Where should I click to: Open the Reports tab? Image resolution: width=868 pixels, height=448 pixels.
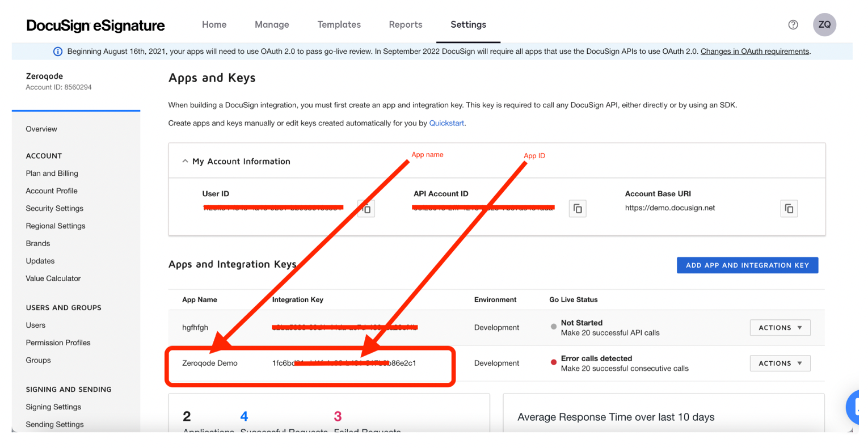[x=405, y=24]
